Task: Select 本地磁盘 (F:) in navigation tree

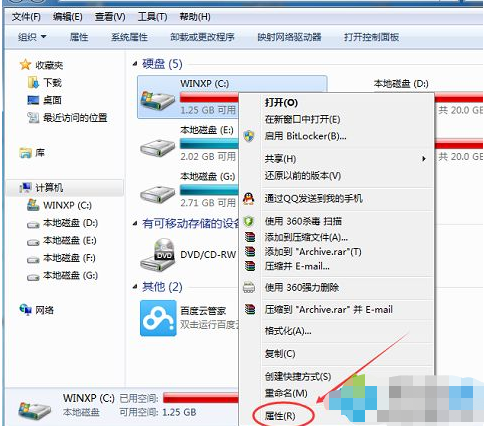Action: coord(69,258)
